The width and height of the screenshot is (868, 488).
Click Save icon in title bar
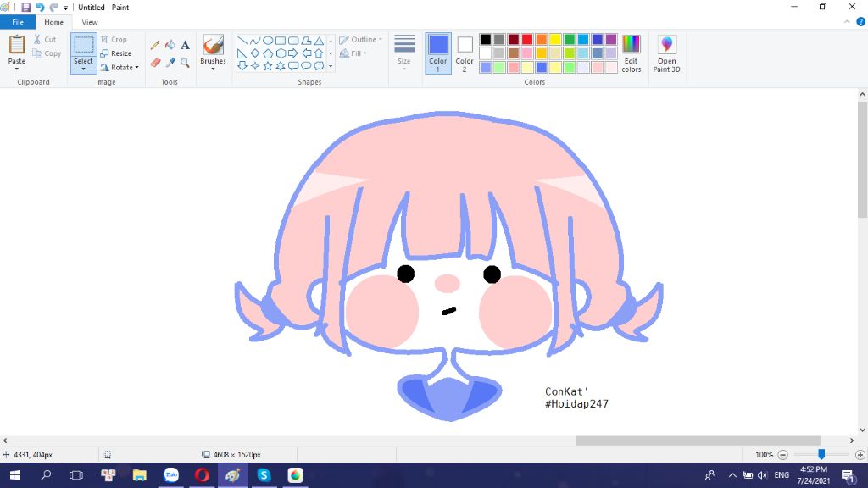coord(25,7)
